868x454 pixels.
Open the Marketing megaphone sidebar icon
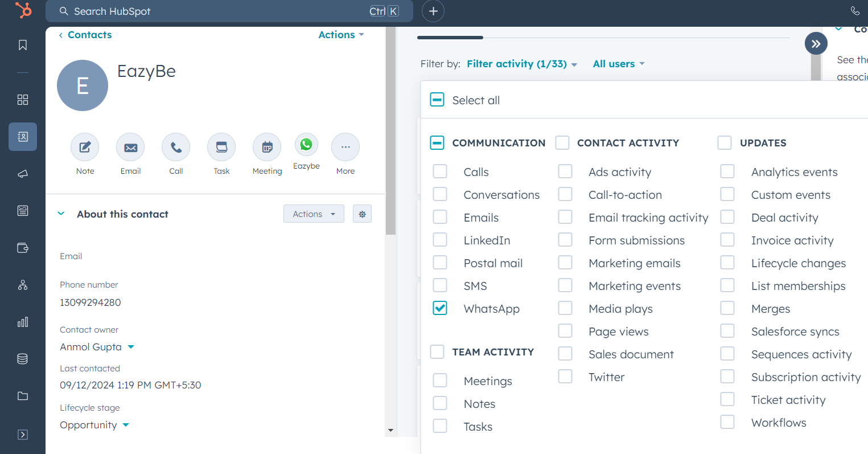(23, 174)
